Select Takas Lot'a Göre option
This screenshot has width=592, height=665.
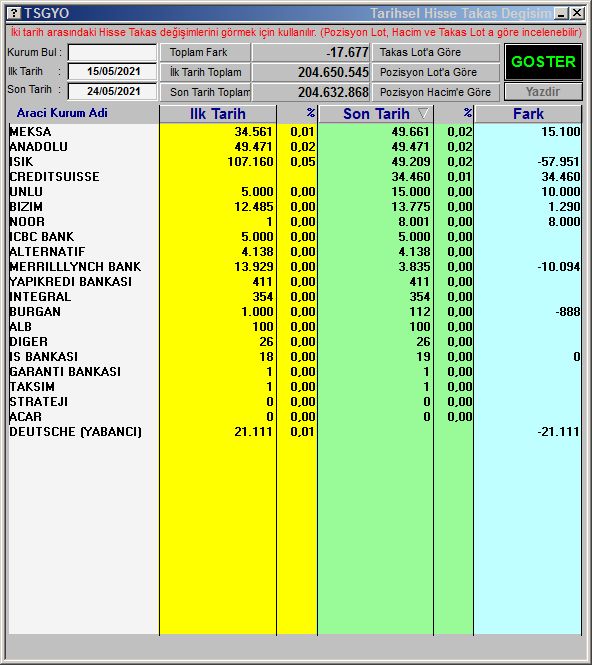point(436,52)
